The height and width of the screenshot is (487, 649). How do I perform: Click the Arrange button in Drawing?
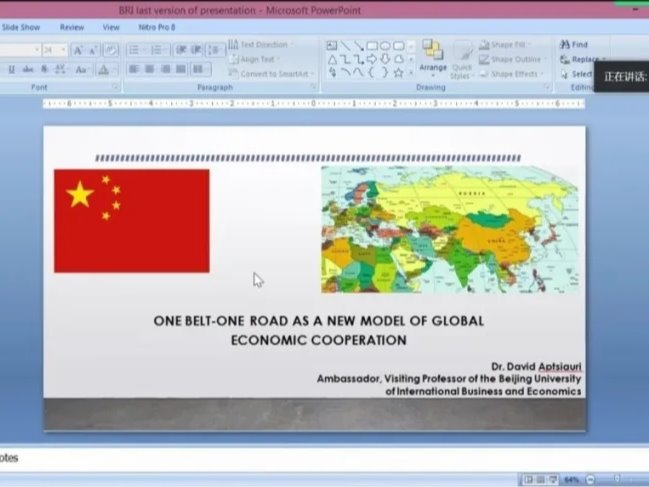point(433,58)
